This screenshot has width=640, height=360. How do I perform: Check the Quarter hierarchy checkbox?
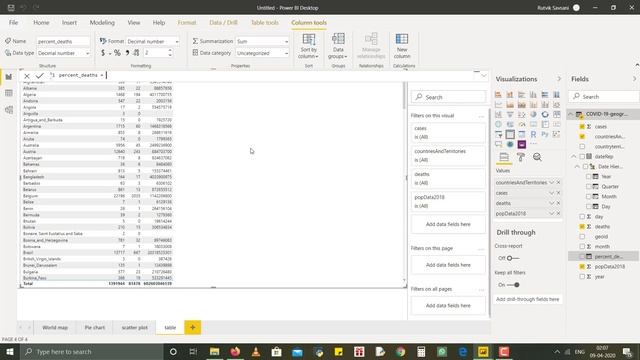tap(589, 187)
